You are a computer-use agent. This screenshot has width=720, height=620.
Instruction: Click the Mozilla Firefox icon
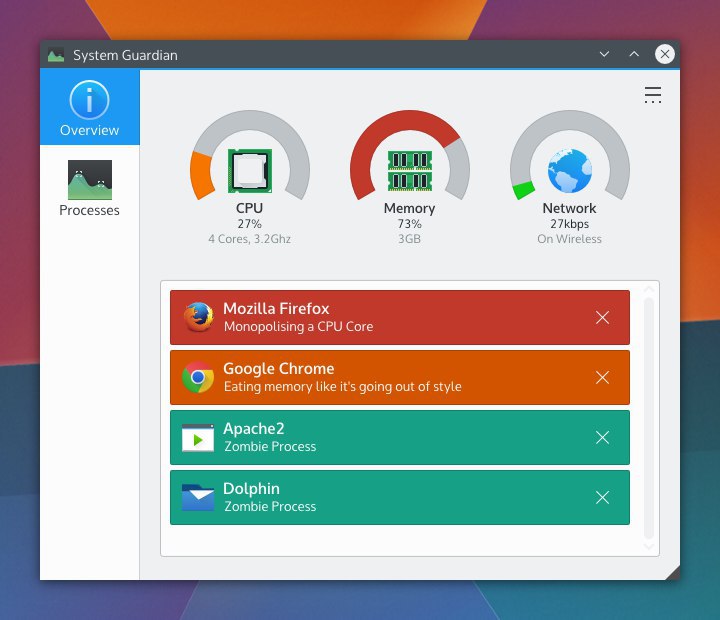(198, 317)
